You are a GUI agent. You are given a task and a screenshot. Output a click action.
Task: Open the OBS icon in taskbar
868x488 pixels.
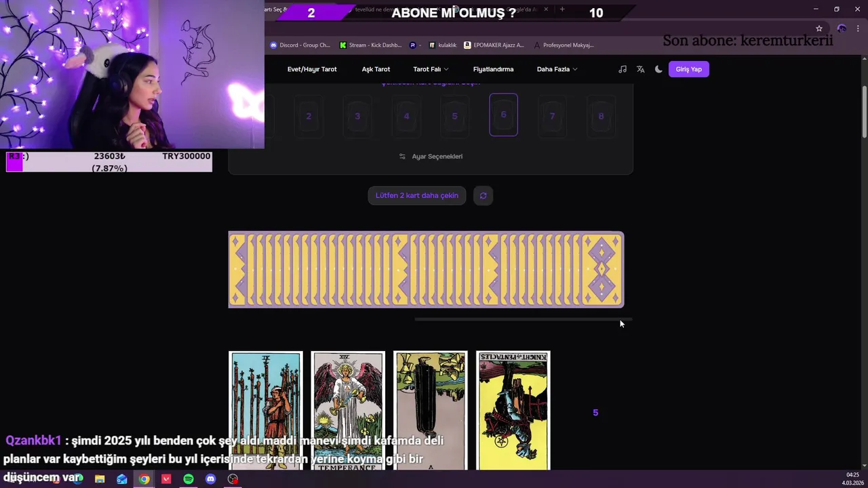pos(233,479)
